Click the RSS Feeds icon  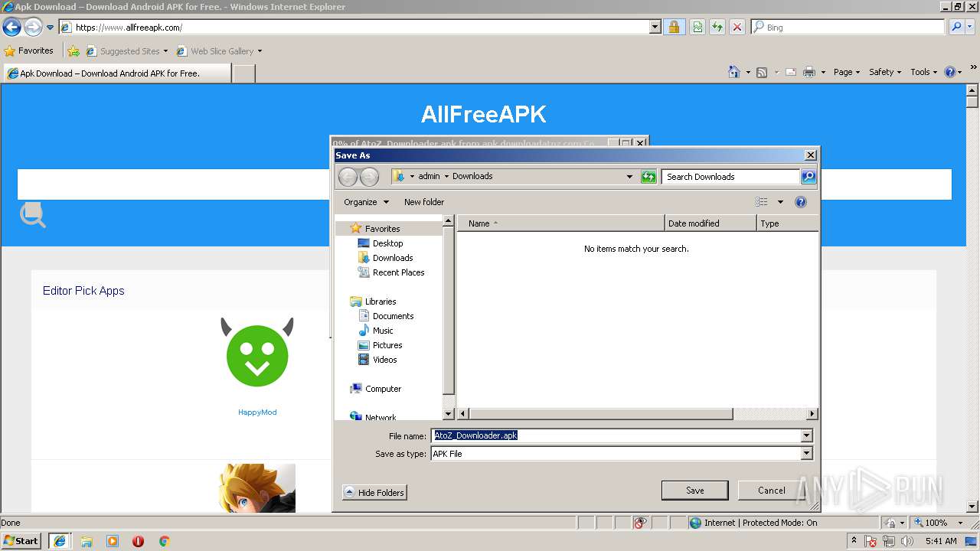point(762,72)
